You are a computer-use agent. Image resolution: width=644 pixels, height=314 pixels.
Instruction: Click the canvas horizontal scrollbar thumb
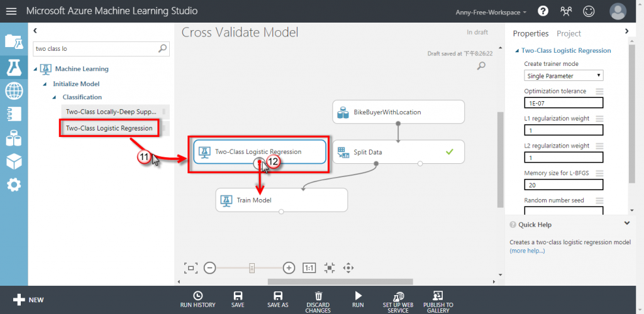pos(340,281)
